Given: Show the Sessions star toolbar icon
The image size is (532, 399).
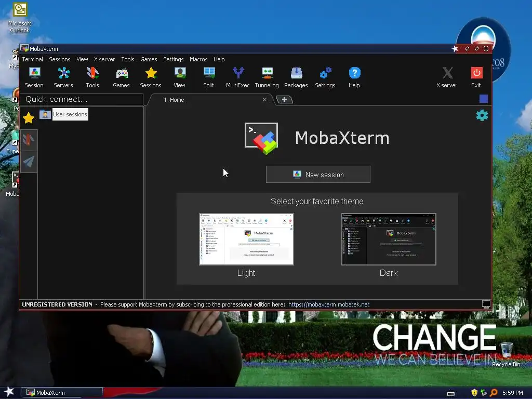Looking at the screenshot, I should tap(151, 77).
